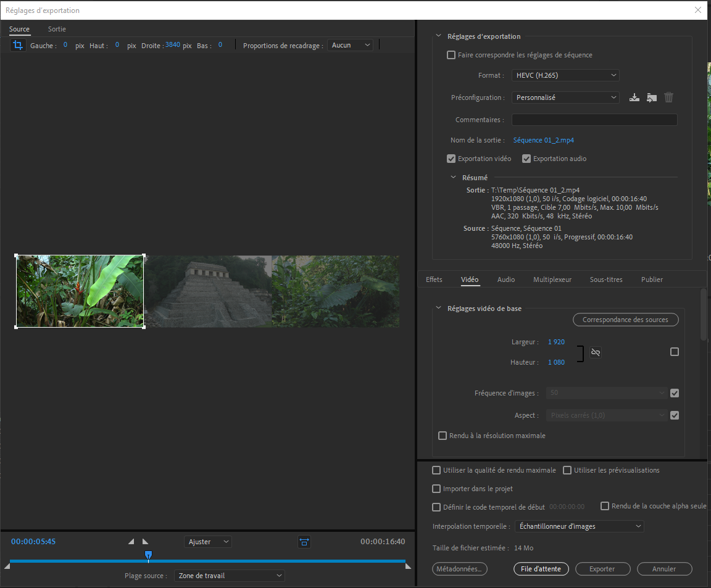Viewport: 711px width, 588px height.
Task: Click the Haut crop value
Action: coord(117,44)
